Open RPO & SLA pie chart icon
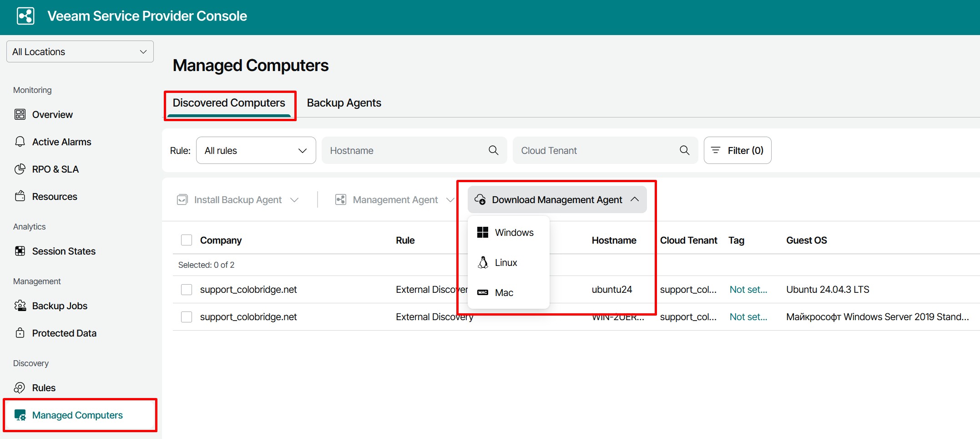The height and width of the screenshot is (439, 980). [x=20, y=169]
